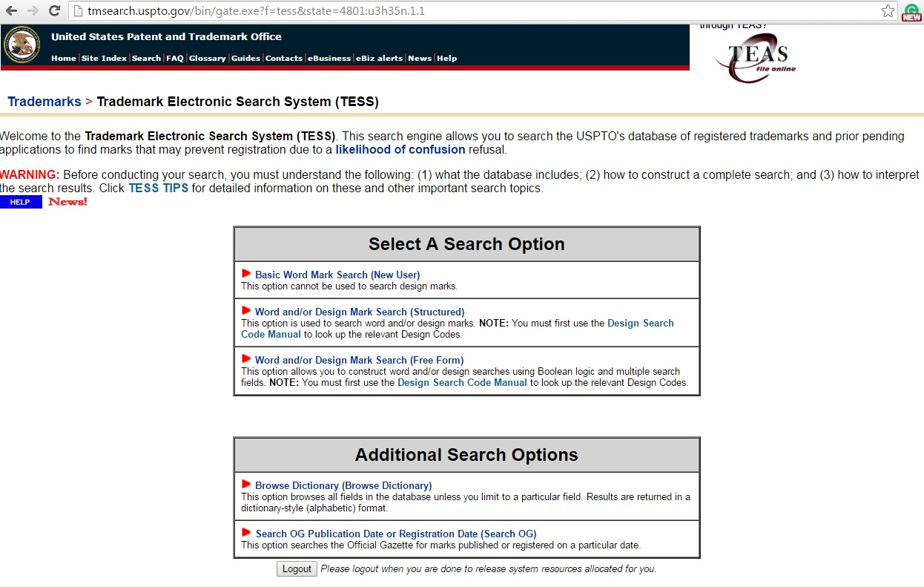Follow the Trademarks breadcrumb link
Viewport: 924px width, 587px height.
(44, 102)
